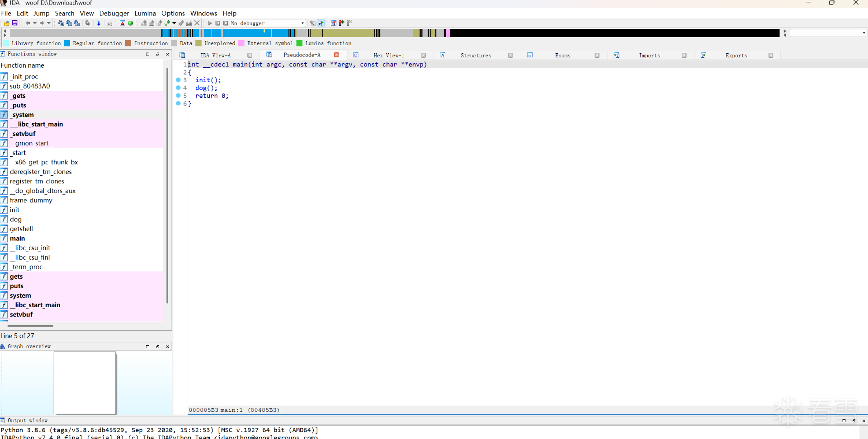Expand the forward navigation history dropdown
Screen dimensions: 868x439
pos(49,23)
